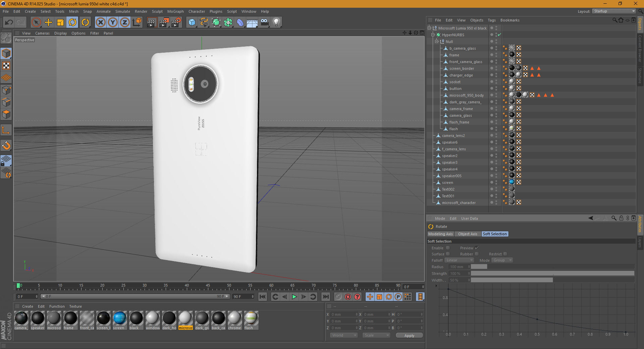Add a Camera object

[264, 22]
